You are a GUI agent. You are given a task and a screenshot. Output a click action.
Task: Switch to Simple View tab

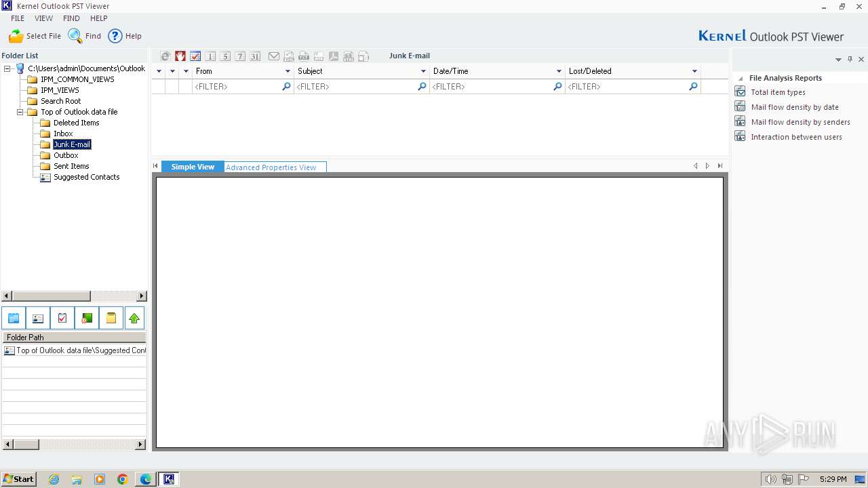tap(193, 167)
